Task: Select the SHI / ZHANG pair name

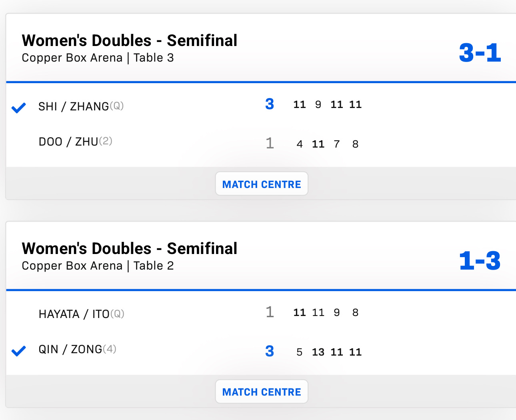Action: click(74, 106)
